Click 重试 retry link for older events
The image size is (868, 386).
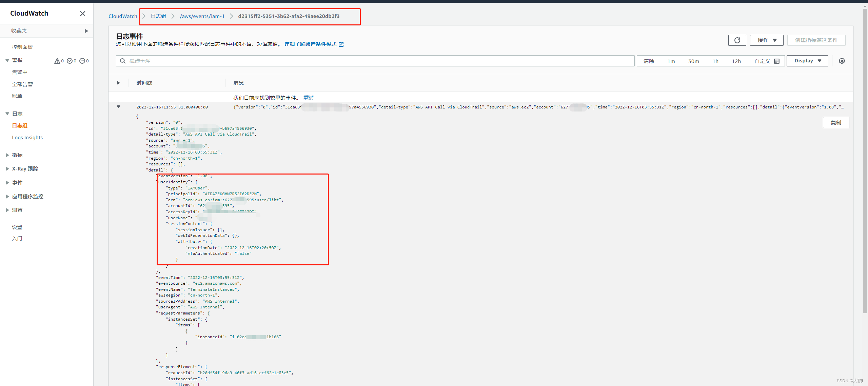coord(308,98)
